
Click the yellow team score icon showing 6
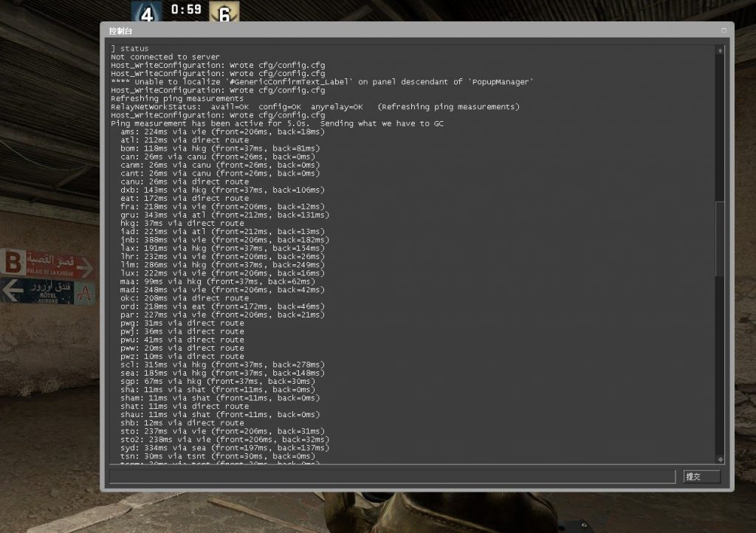(x=224, y=13)
